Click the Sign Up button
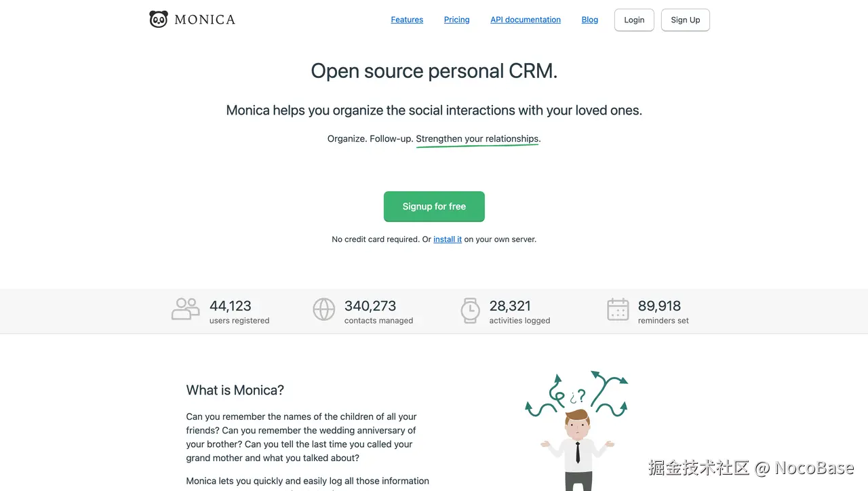868x491 pixels. coord(686,20)
